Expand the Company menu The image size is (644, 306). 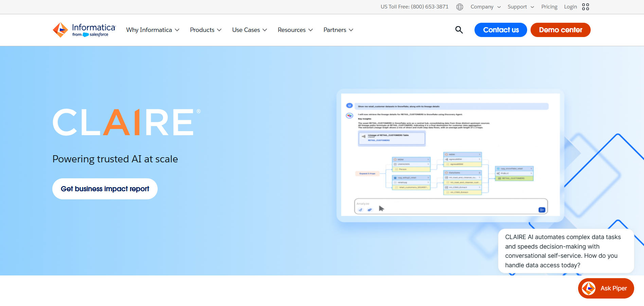click(x=486, y=7)
